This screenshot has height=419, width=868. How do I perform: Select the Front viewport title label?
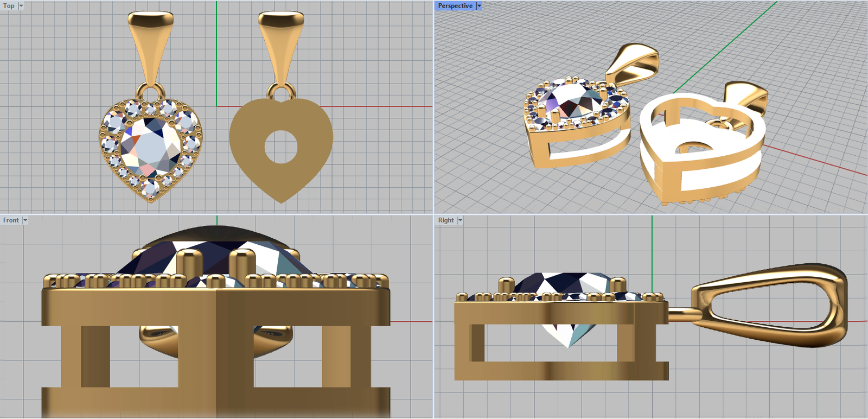click(11, 220)
